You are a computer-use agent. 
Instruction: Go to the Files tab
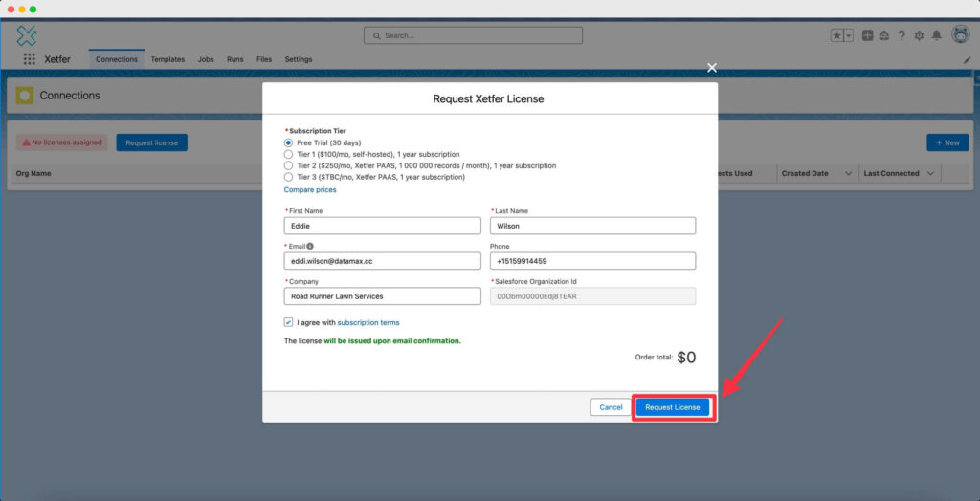(x=264, y=59)
